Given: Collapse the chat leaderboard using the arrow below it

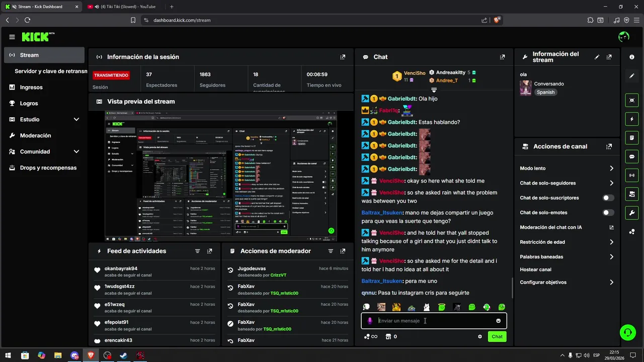Looking at the screenshot, I should tap(434, 89).
